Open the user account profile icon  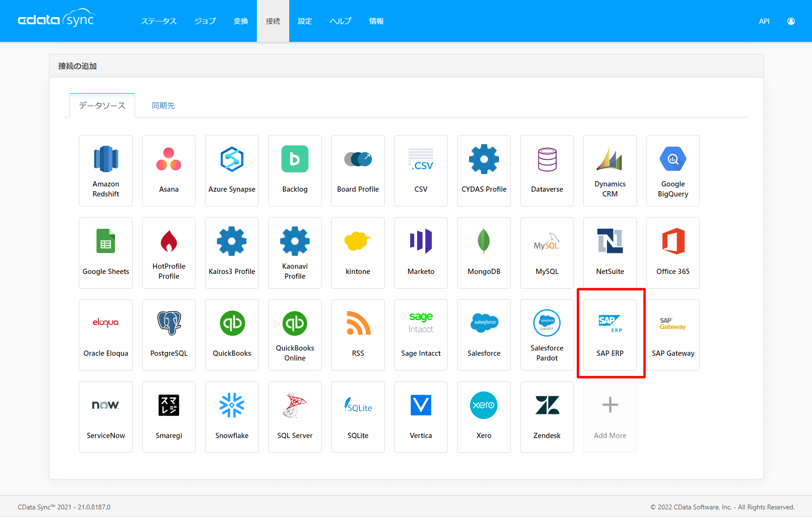click(791, 21)
